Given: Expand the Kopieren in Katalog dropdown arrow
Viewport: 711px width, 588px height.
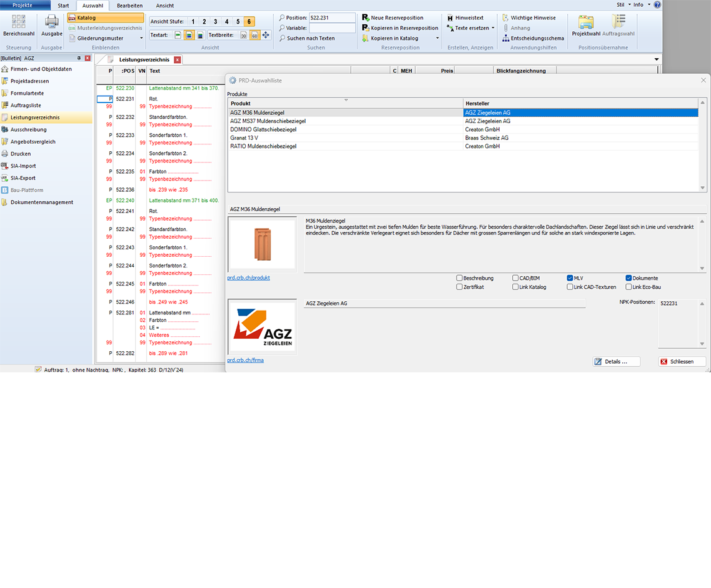Looking at the screenshot, I should tap(438, 38).
